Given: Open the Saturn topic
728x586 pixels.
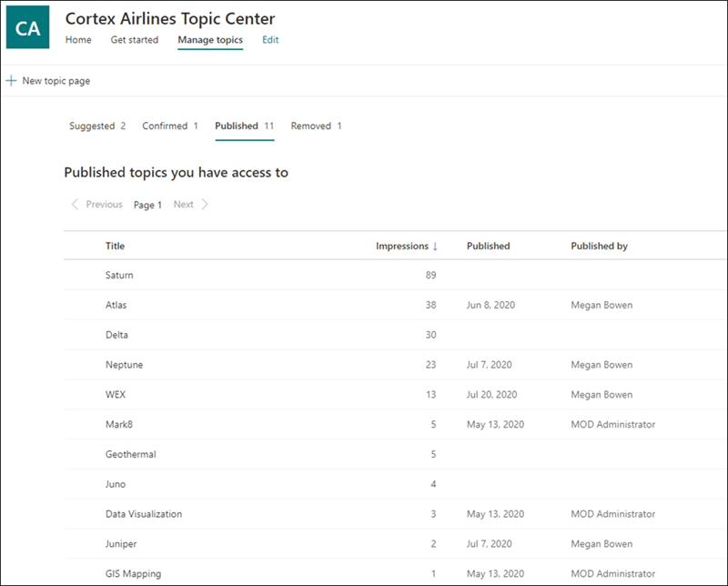Looking at the screenshot, I should pyautogui.click(x=119, y=275).
